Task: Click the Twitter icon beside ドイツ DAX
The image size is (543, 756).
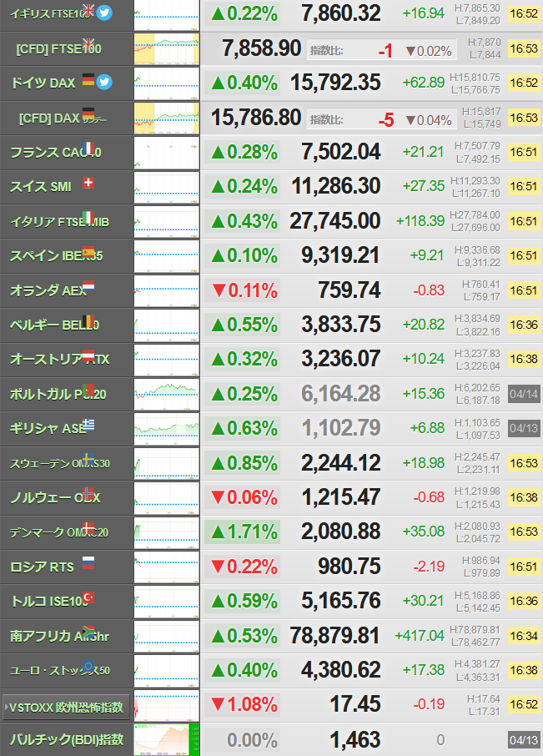Action: (x=104, y=82)
